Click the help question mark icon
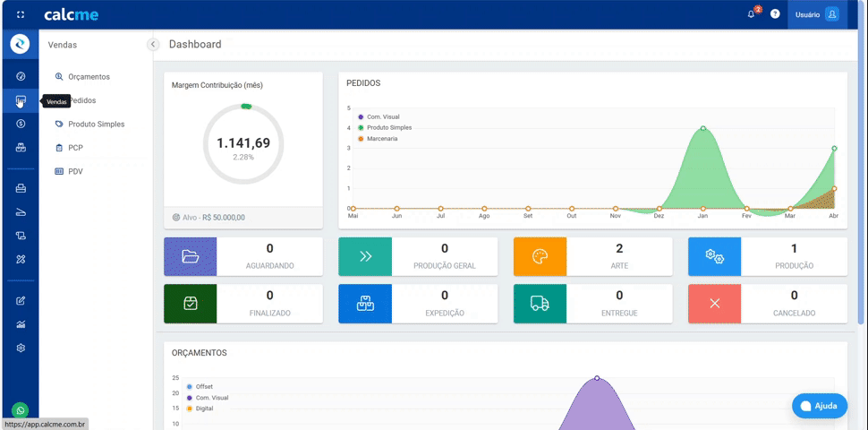The height and width of the screenshot is (430, 868). (x=775, y=14)
